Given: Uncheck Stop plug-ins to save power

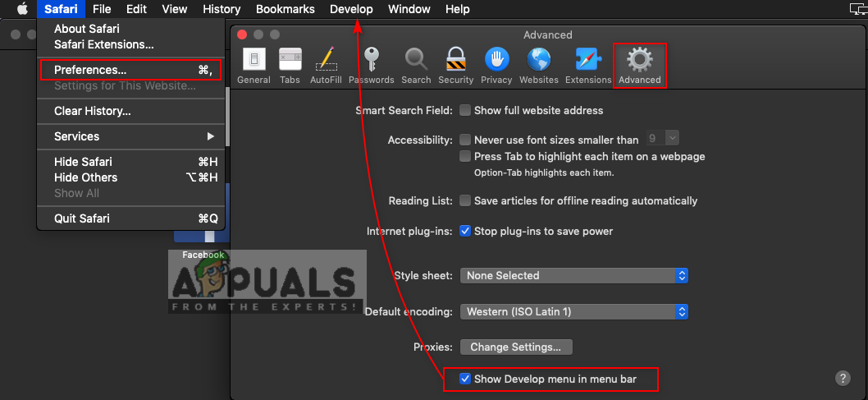Looking at the screenshot, I should [x=465, y=231].
